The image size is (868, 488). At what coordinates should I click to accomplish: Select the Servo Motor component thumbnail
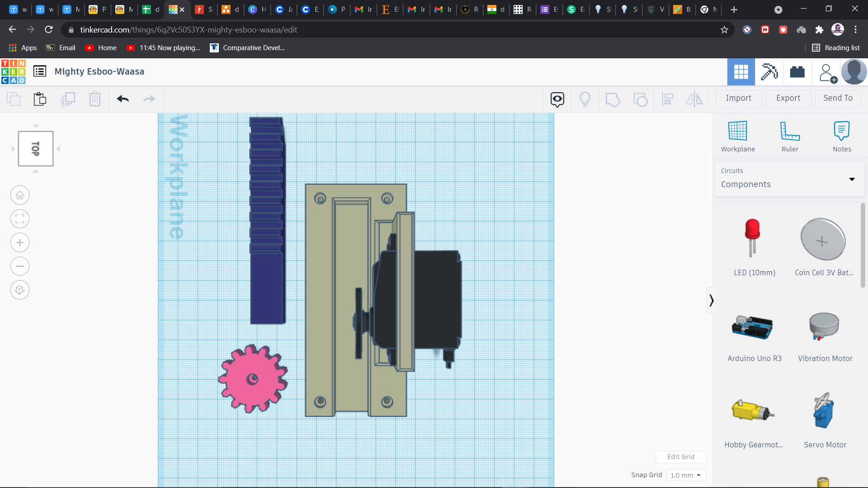point(824,410)
